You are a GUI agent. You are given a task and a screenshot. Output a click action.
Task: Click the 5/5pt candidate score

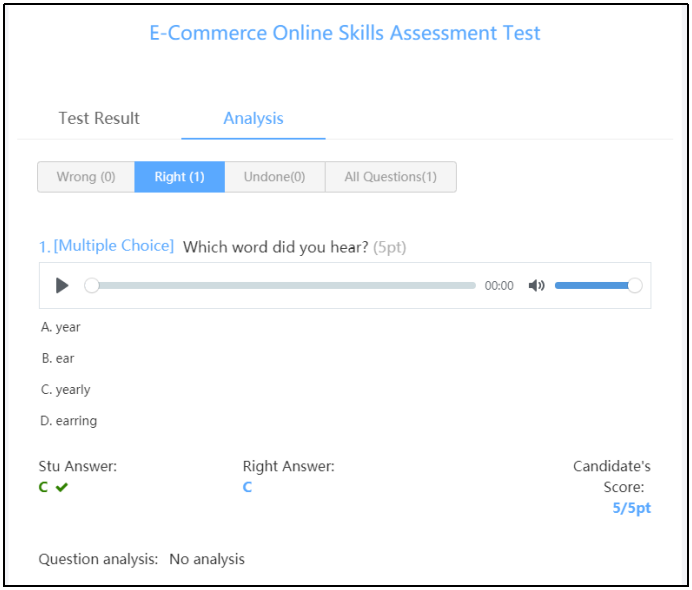tap(631, 508)
